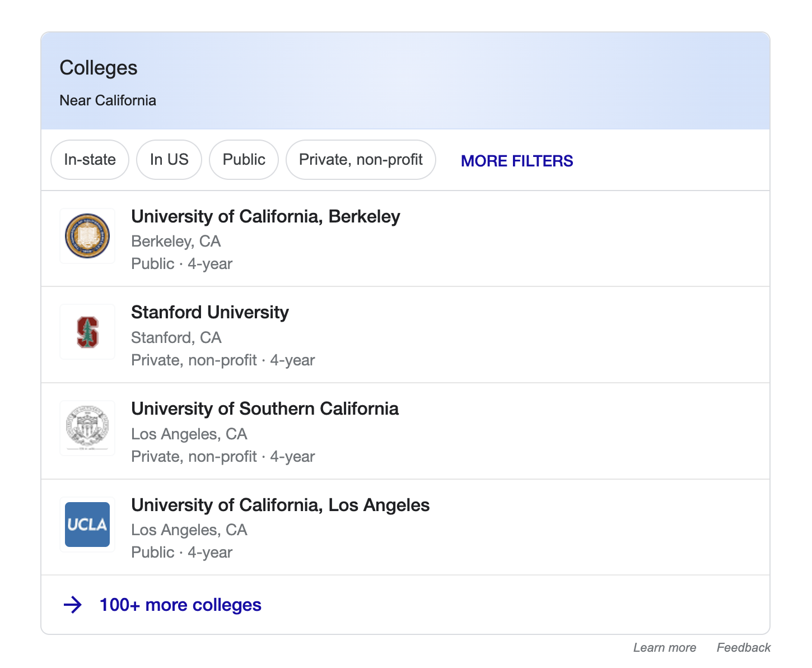Open MORE FILTERS

point(517,161)
